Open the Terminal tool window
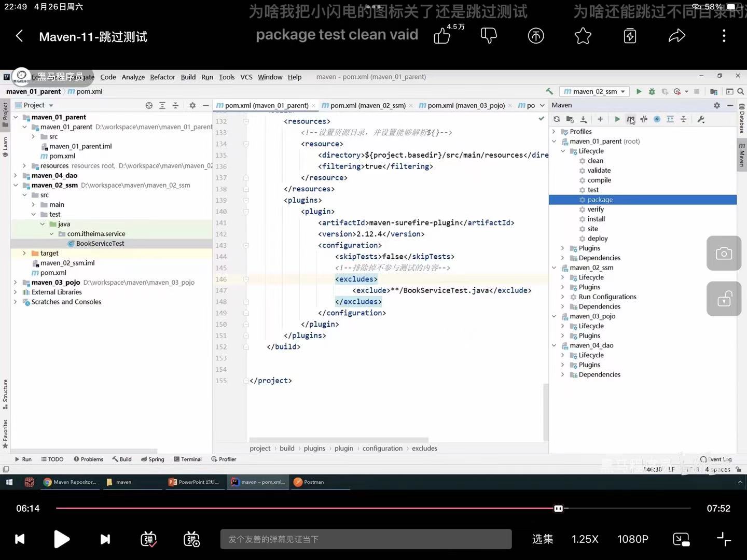 188,459
